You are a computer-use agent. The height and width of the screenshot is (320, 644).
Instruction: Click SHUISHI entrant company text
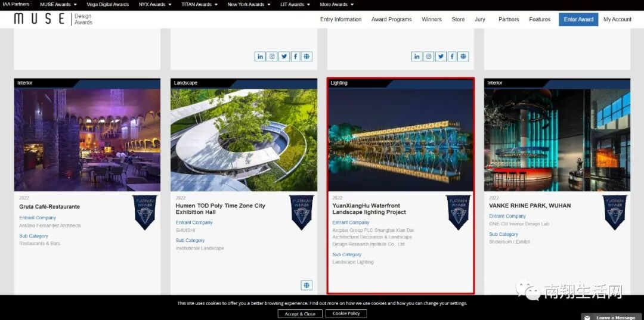coord(185,230)
